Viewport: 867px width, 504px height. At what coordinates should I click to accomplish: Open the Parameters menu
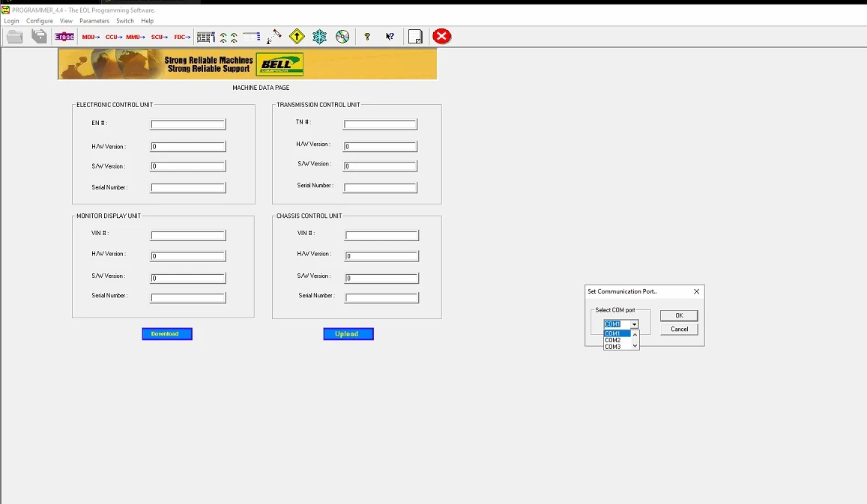(94, 21)
